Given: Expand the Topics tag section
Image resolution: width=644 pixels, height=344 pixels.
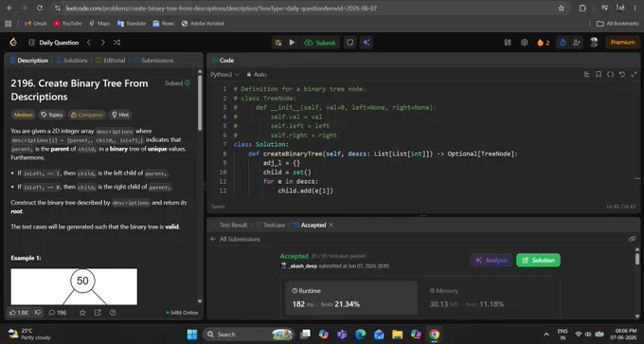Looking at the screenshot, I should click(52, 115).
